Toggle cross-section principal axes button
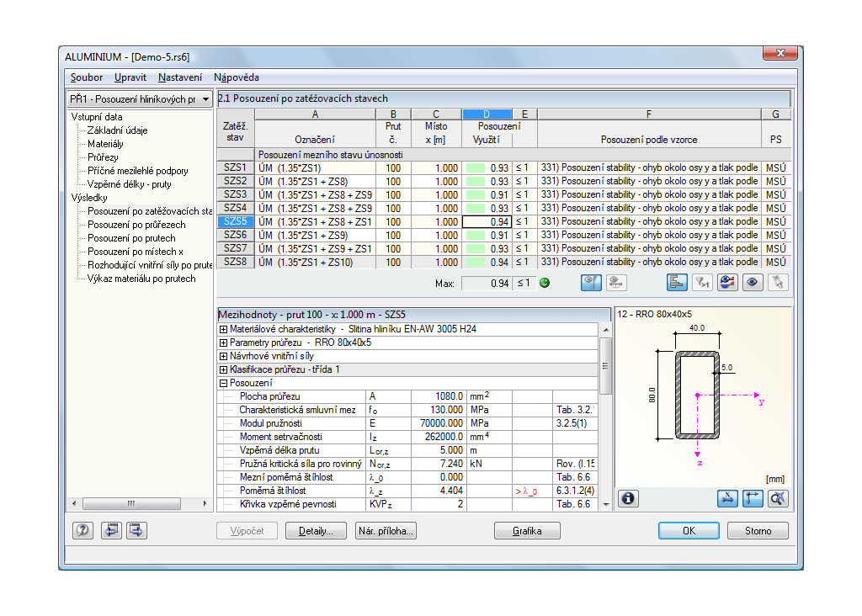Viewport: 862px width, 616px height. point(753,498)
